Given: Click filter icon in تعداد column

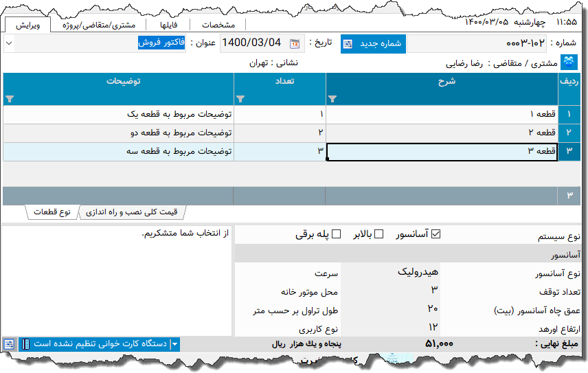Looking at the screenshot, I should click(x=240, y=99).
